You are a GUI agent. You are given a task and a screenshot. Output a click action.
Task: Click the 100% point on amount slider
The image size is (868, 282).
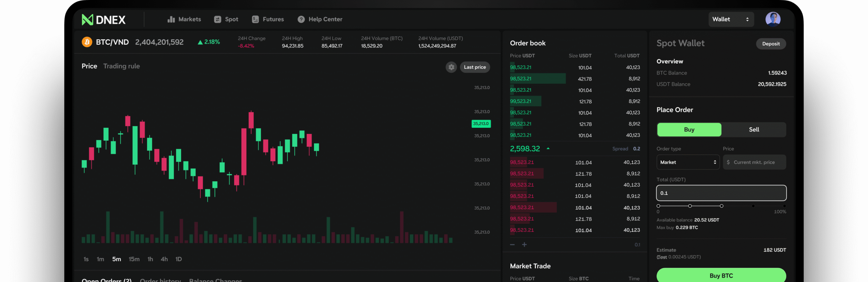[x=784, y=206]
